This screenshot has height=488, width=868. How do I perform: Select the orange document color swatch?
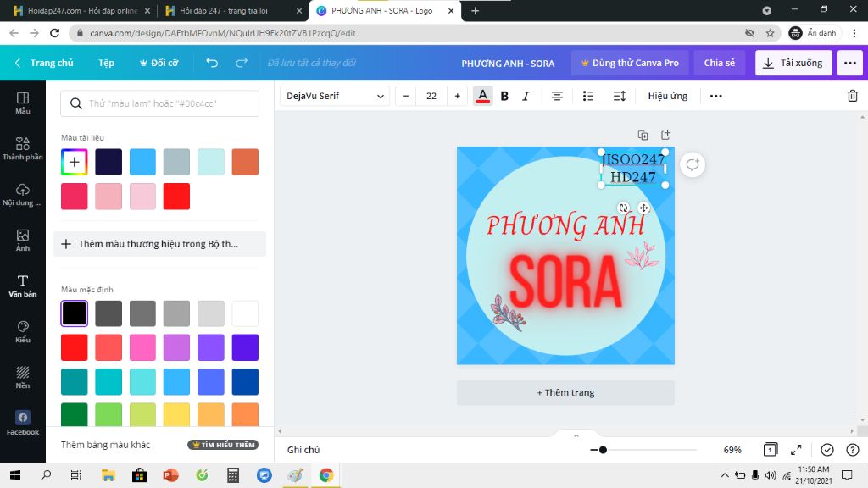(x=245, y=162)
